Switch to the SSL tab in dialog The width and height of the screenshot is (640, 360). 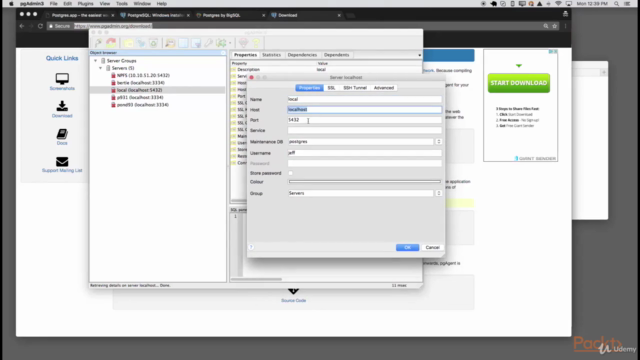click(331, 88)
